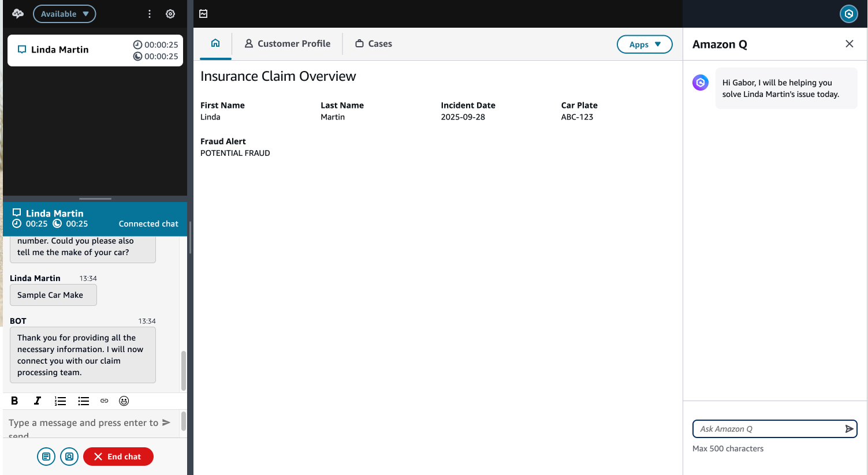This screenshot has width=868, height=475.
Task: Insert a bulleted list into the message
Action: click(x=83, y=401)
